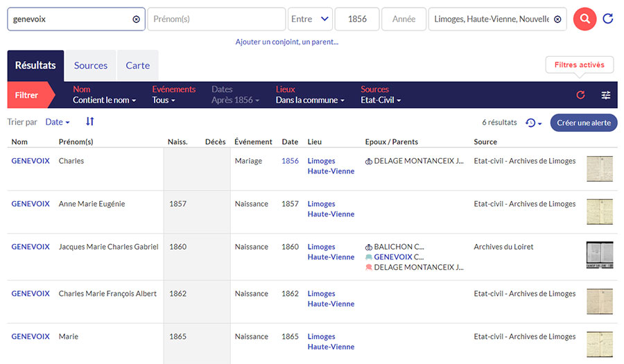
Task: Switch to the Carte tab
Action: coord(137,65)
